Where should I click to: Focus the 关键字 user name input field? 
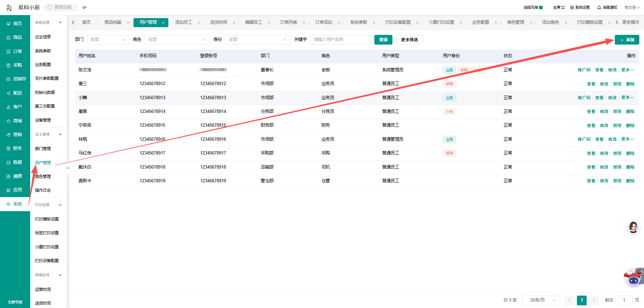340,40
